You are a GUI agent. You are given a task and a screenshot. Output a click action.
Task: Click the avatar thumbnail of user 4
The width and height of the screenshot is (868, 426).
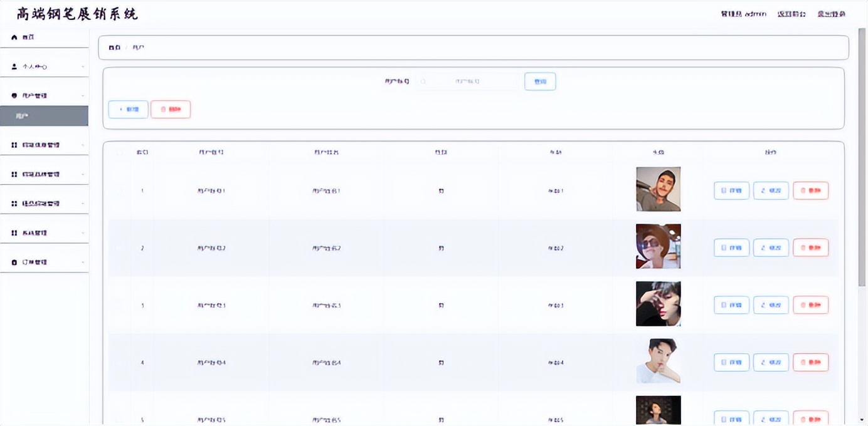(x=658, y=361)
